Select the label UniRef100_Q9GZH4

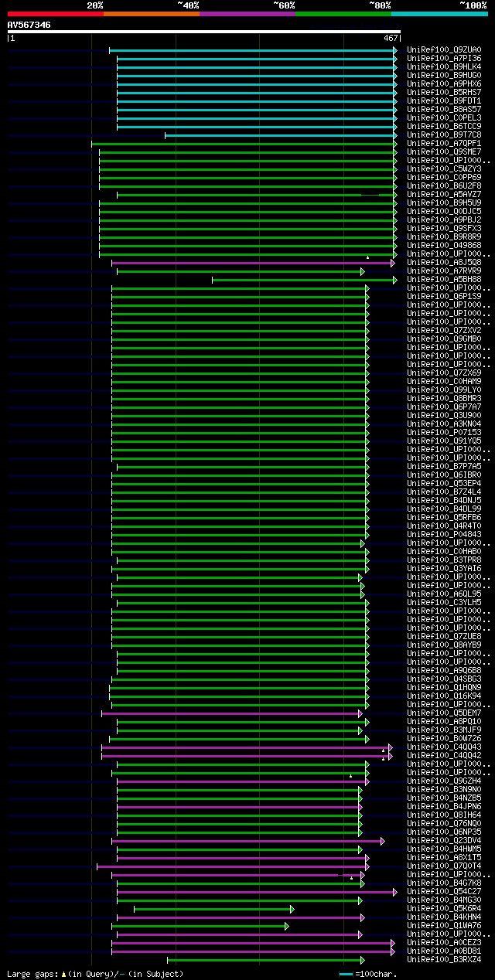click(444, 781)
